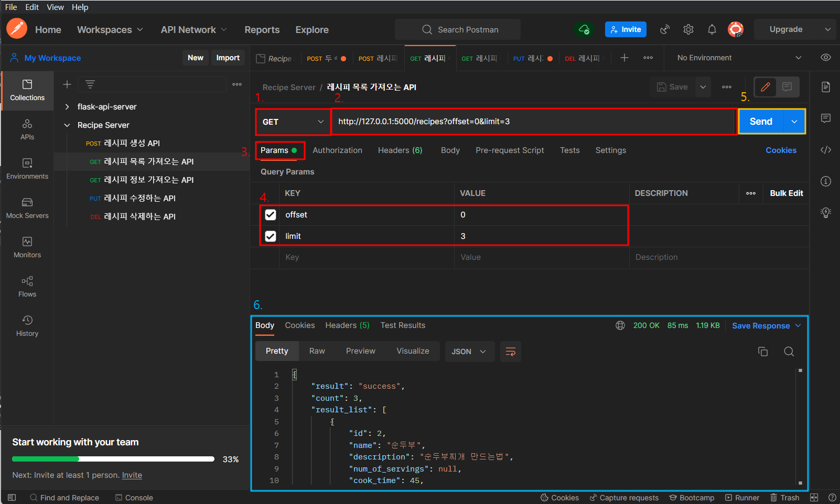Click the Import button
Viewport: 840px width, 504px height.
tap(228, 58)
